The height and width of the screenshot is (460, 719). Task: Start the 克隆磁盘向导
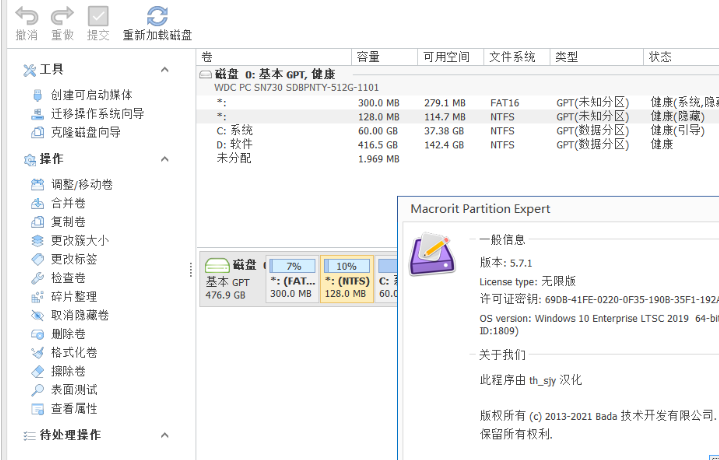(85, 132)
